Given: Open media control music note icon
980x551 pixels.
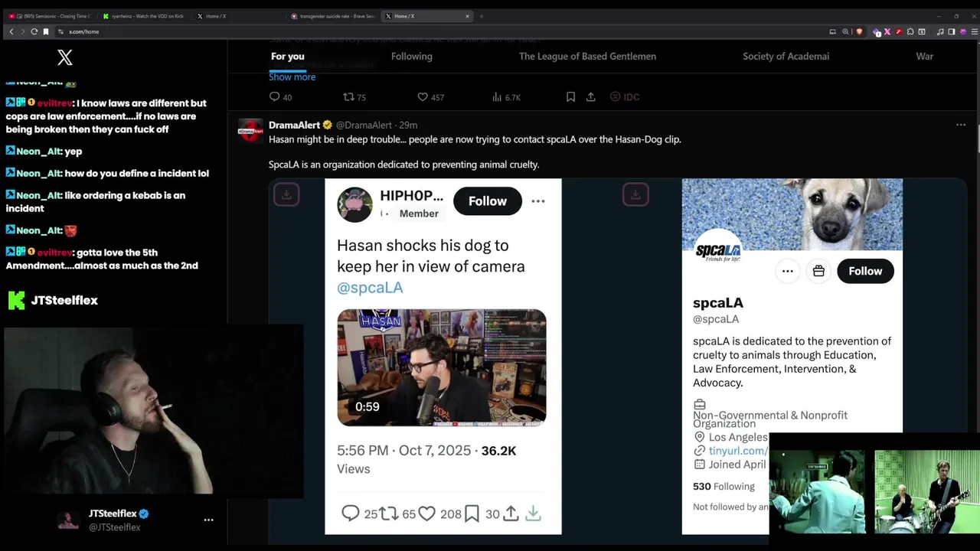Looking at the screenshot, I should [x=940, y=31].
